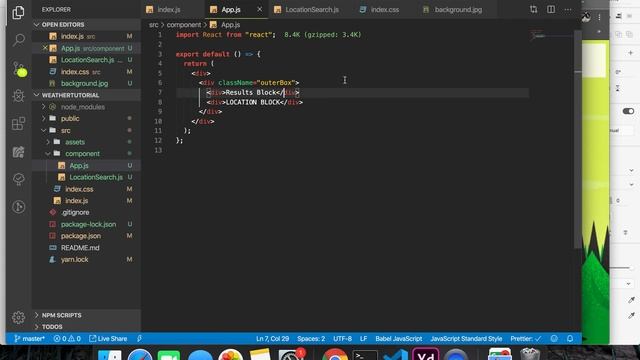Switch to the index.css tab
Viewport: 640px width, 360px height.
pyautogui.click(x=384, y=9)
